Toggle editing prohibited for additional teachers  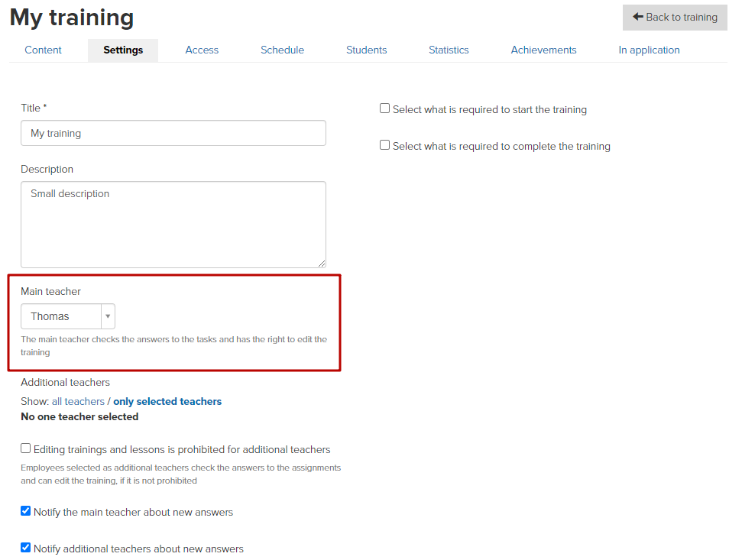pos(25,448)
